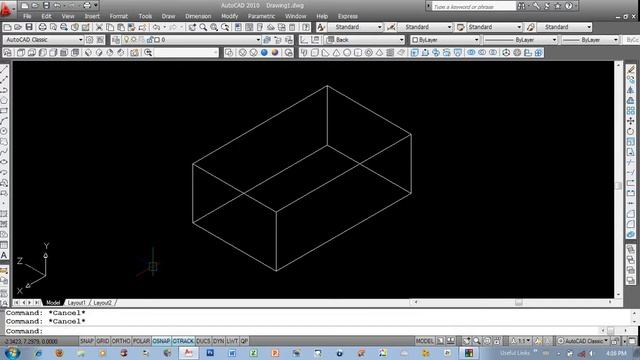Click the New drawing icon
Image resolution: width=640 pixels, height=360 pixels.
click(x=7, y=27)
